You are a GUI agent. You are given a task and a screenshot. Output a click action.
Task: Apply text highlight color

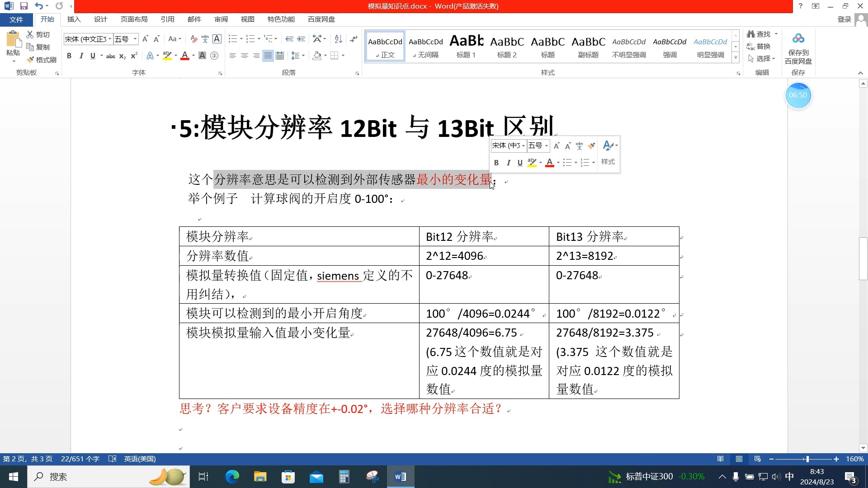[167, 56]
